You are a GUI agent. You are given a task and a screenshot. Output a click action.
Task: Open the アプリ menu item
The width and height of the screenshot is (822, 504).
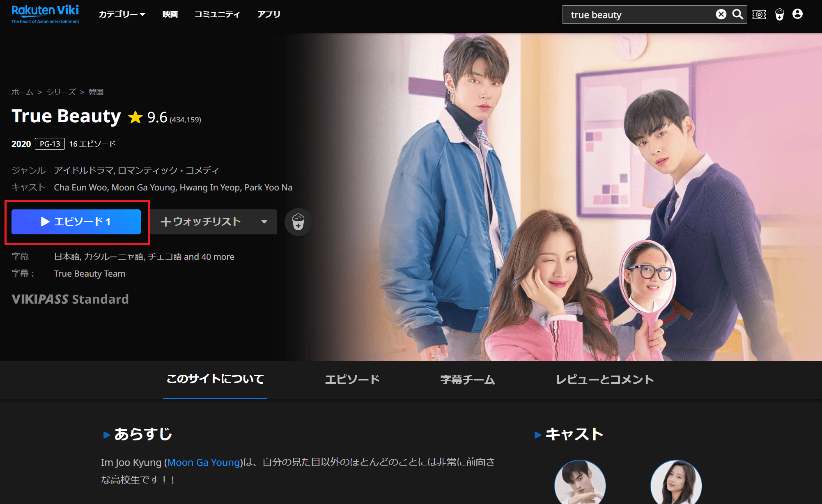click(x=269, y=14)
